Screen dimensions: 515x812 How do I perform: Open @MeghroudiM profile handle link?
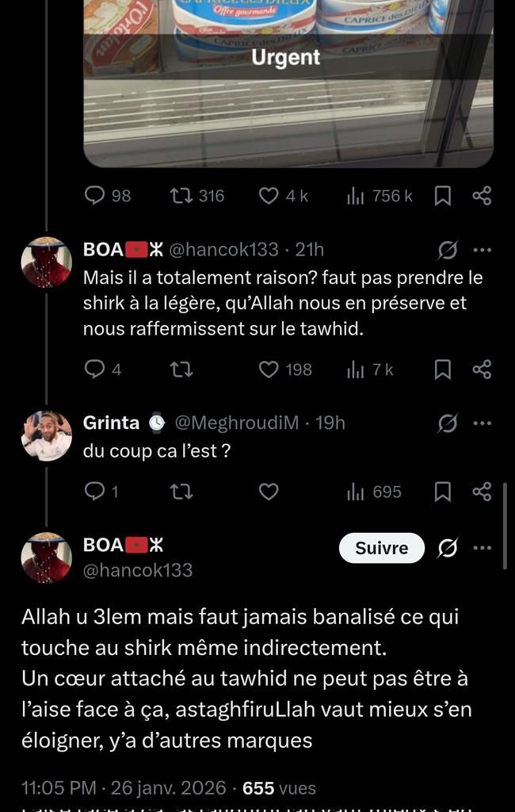point(236,423)
